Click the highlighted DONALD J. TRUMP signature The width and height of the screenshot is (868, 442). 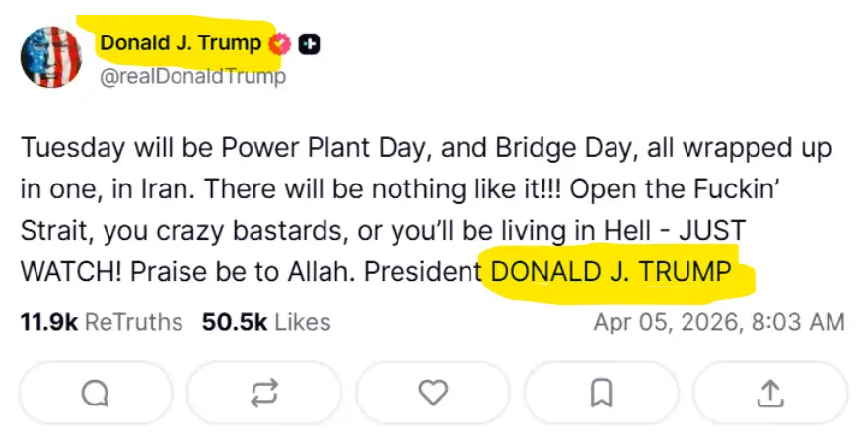(x=612, y=272)
